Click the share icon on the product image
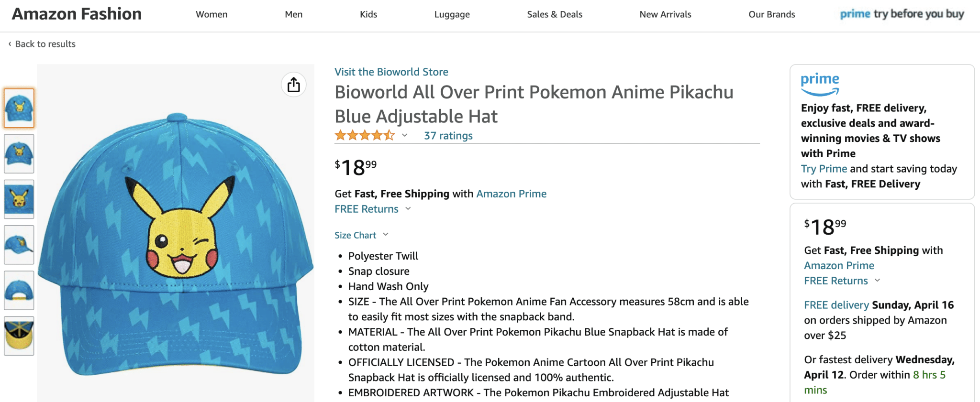The width and height of the screenshot is (980, 402). (293, 84)
